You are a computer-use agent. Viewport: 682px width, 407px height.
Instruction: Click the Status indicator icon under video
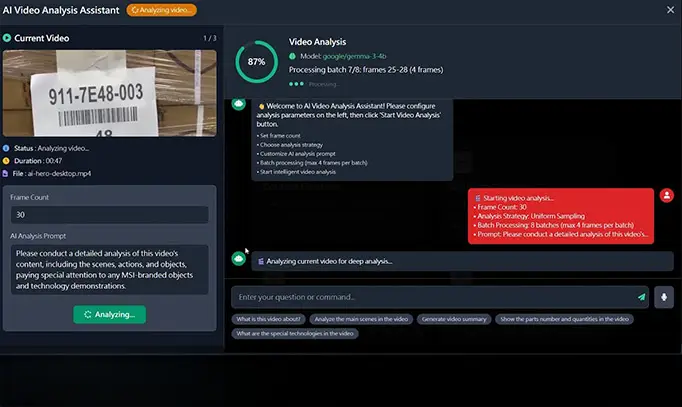(x=6, y=147)
